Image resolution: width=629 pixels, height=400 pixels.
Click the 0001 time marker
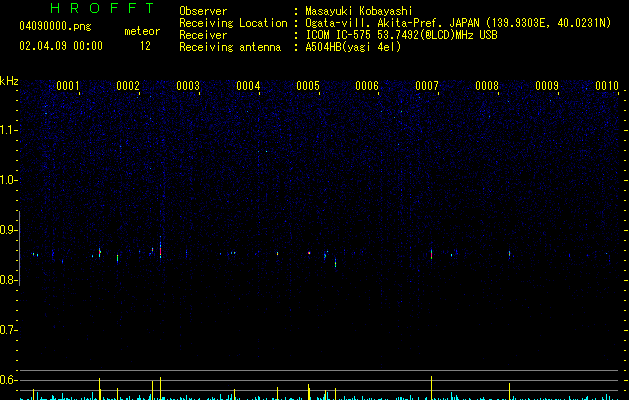click(x=68, y=86)
